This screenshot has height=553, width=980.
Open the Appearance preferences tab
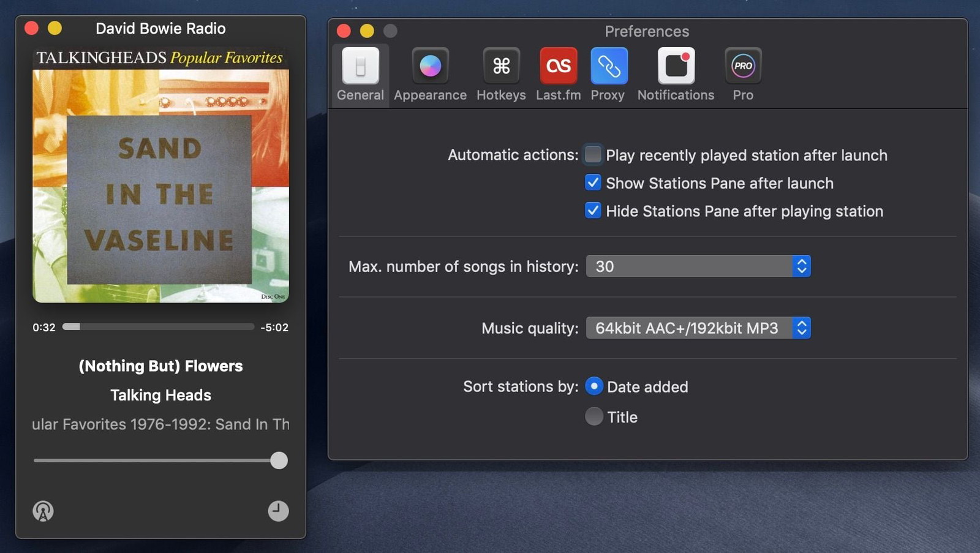(430, 75)
